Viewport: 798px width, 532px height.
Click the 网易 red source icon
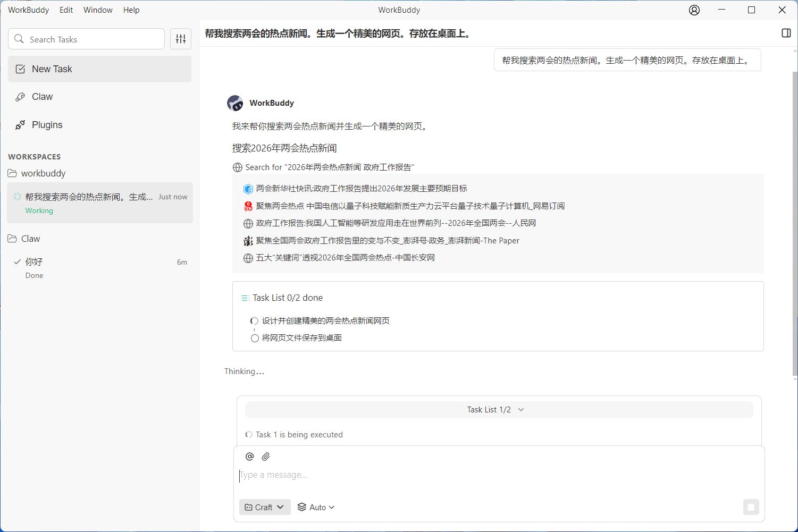(248, 206)
